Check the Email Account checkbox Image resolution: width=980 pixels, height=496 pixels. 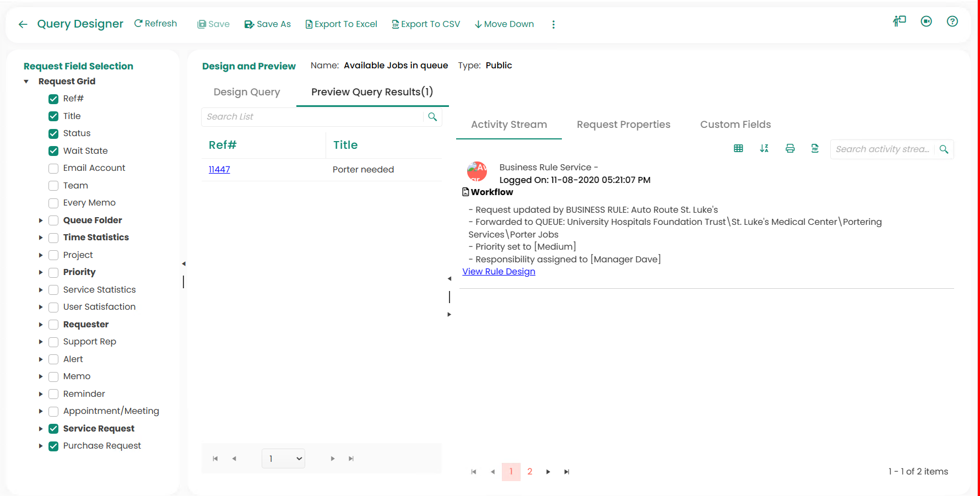point(53,168)
